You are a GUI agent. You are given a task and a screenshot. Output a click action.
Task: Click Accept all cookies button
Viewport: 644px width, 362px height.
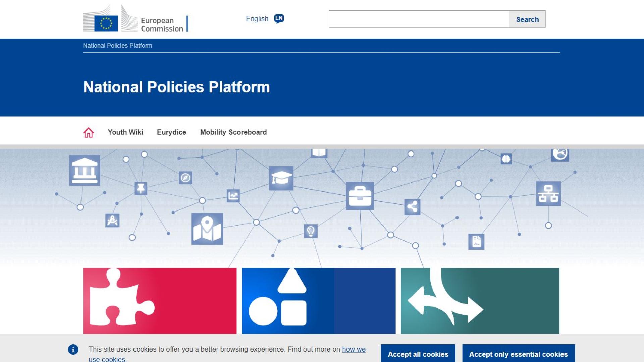(x=418, y=354)
